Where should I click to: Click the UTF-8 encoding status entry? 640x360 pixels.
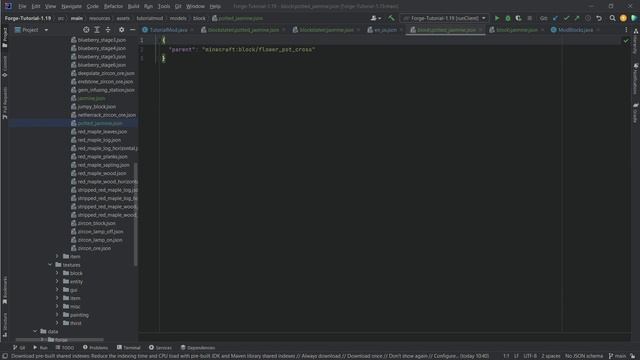(530, 356)
